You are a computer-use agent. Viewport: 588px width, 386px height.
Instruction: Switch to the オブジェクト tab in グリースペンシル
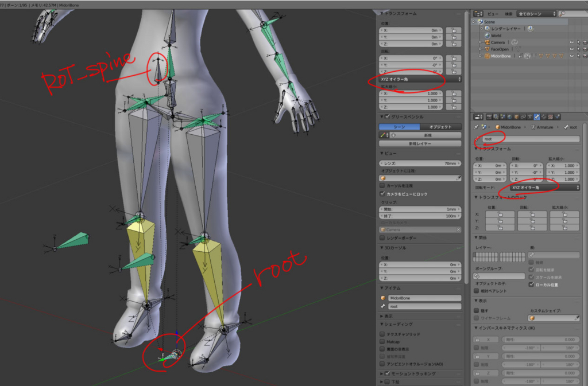pyautogui.click(x=440, y=127)
